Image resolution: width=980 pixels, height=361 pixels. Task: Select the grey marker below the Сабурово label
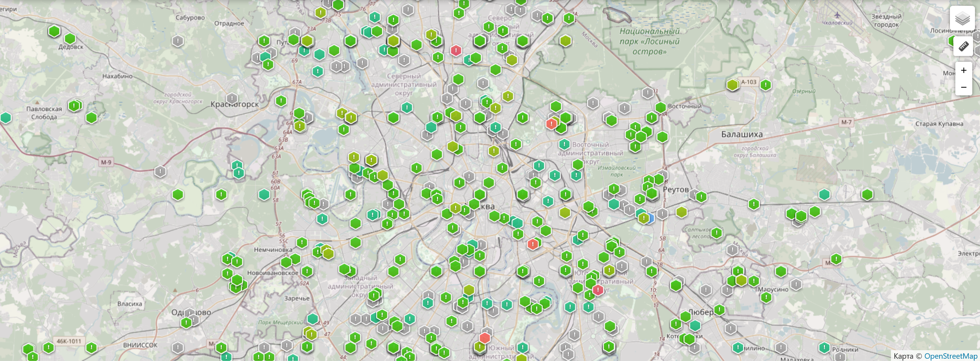[x=177, y=41]
